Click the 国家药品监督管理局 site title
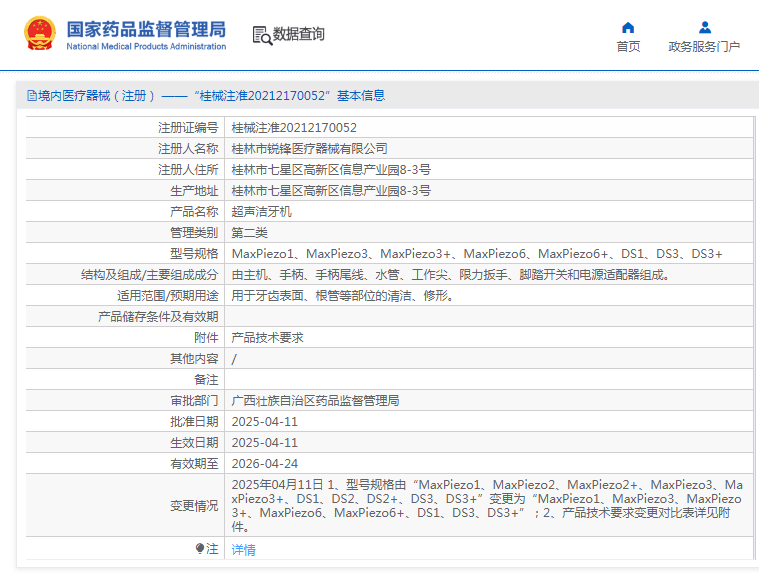 pyautogui.click(x=146, y=28)
